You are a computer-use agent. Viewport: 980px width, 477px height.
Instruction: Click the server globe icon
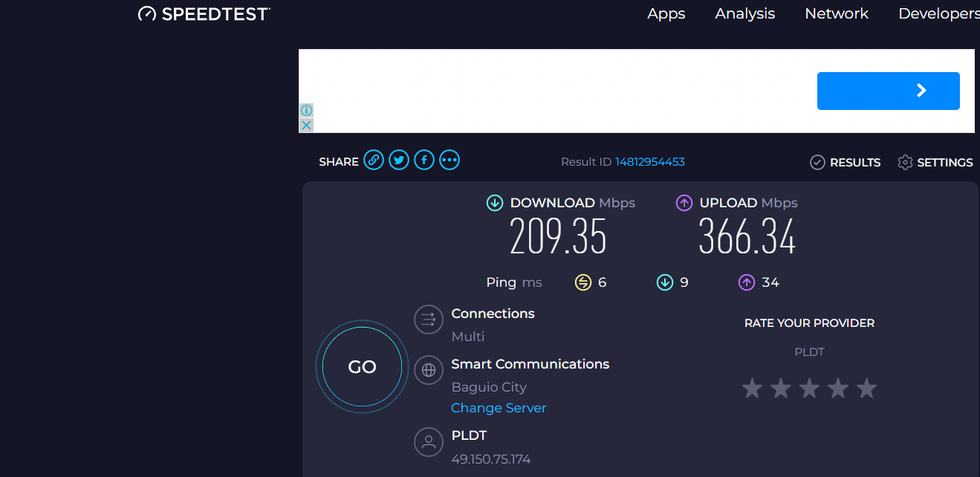(428, 369)
